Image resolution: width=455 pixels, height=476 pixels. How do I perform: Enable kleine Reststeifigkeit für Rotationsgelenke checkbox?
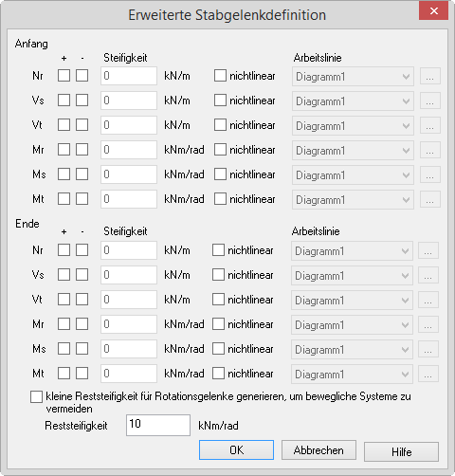click(36, 396)
